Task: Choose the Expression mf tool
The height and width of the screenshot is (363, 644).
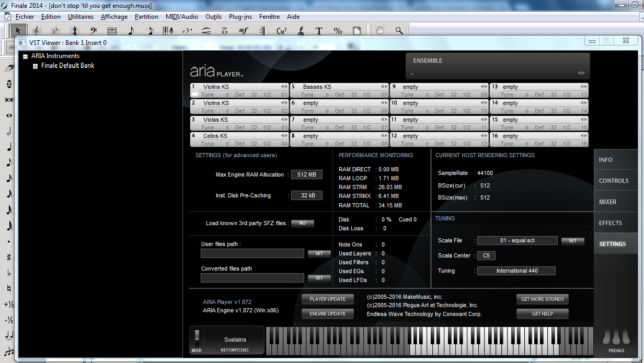Action: pos(244,31)
